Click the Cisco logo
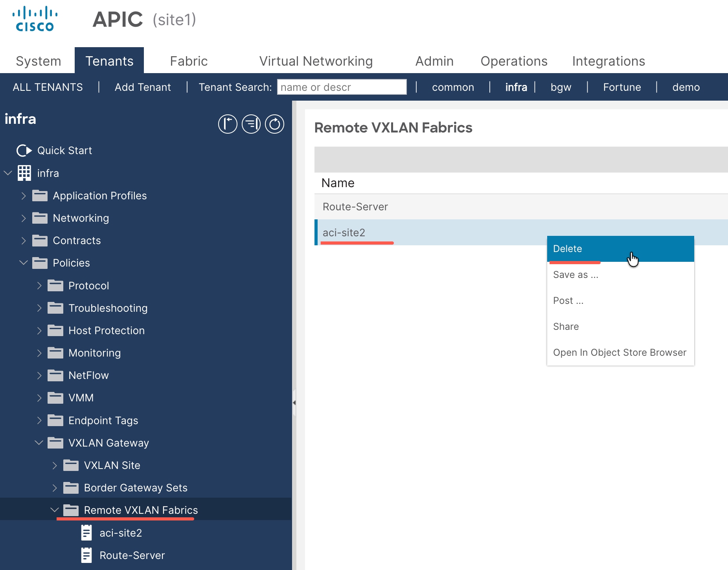This screenshot has width=728, height=570. coord(35,19)
